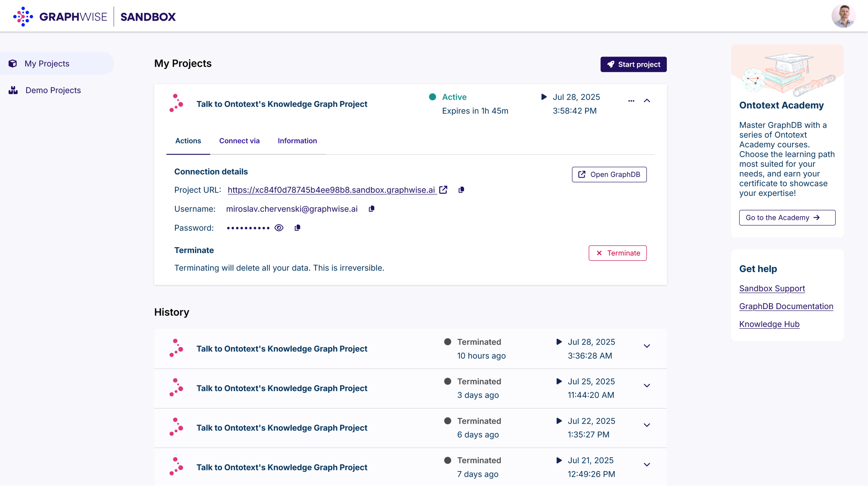
Task: Click the My Projects cube icon
Action: pos(13,63)
